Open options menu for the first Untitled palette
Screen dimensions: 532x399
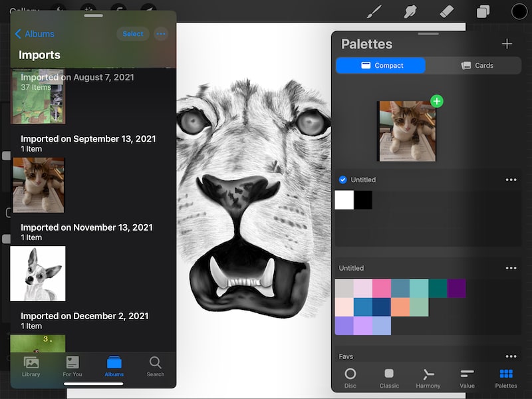[x=510, y=179]
